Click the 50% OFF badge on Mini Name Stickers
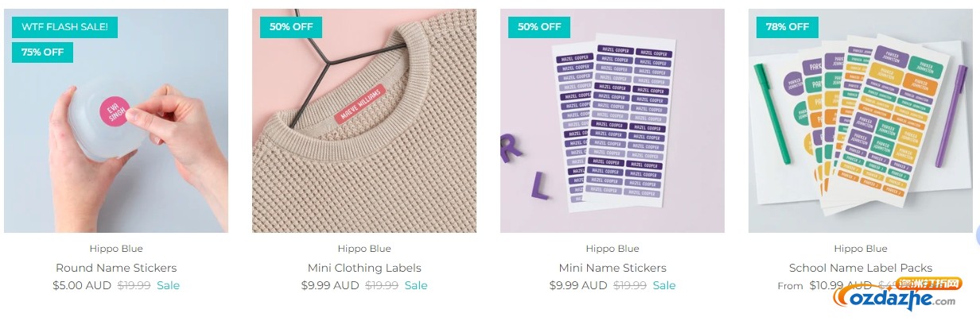Viewport: 980px width, 321px height. pyautogui.click(x=539, y=27)
